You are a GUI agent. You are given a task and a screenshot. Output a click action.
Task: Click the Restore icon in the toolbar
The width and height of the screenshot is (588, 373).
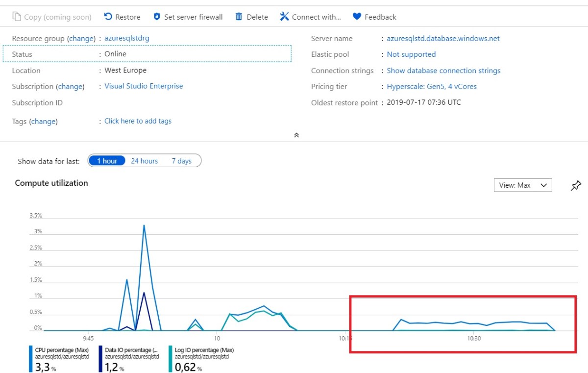click(x=107, y=16)
